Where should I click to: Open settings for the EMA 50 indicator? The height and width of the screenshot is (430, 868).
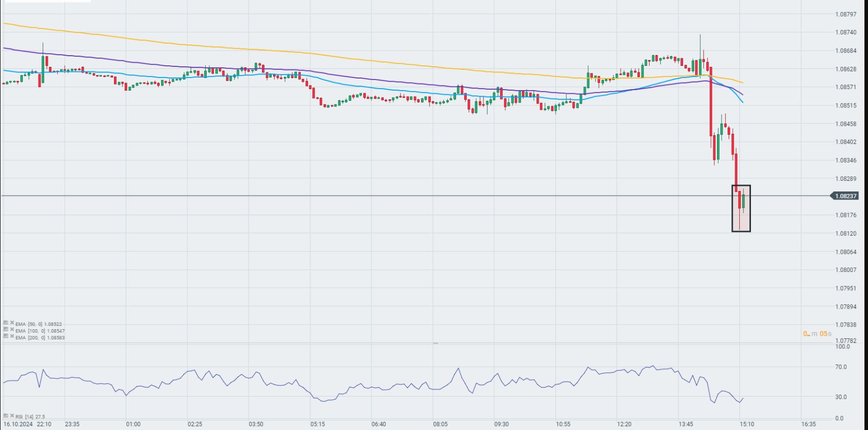coord(6,323)
